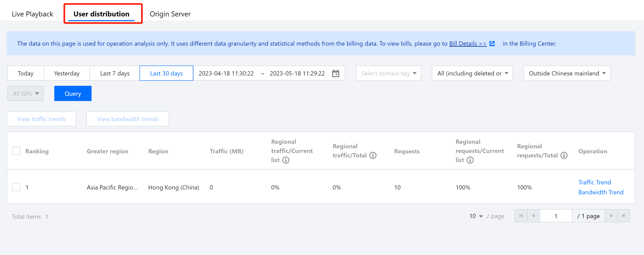Check the select-all checkbox in table header

coord(16,151)
